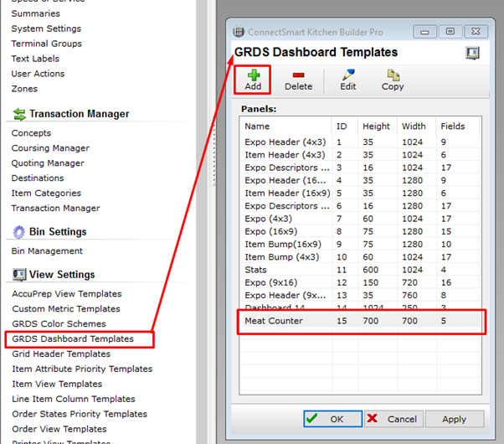Cancel the GRDS Dashboard Templates dialog
This screenshot has width=504, height=444.
coord(393,419)
